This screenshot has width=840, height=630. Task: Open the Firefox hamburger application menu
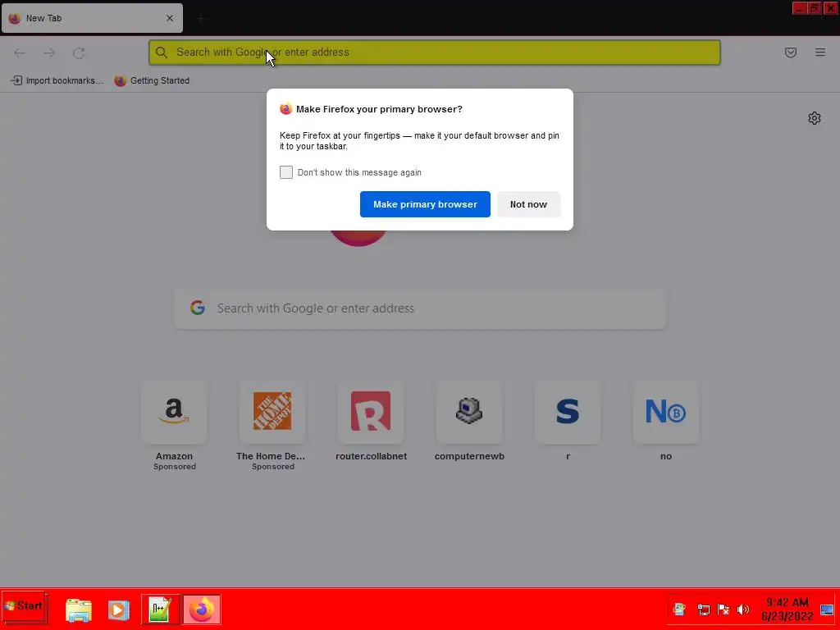click(820, 52)
